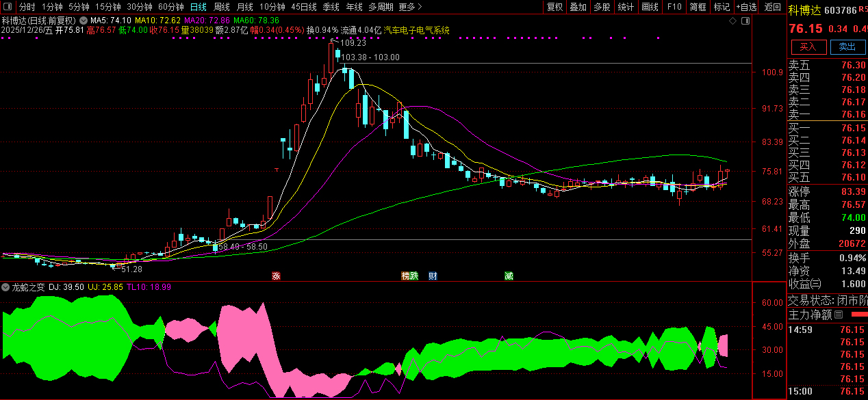Expand the 更多 periods menu
The width and height of the screenshot is (868, 400).
click(410, 7)
